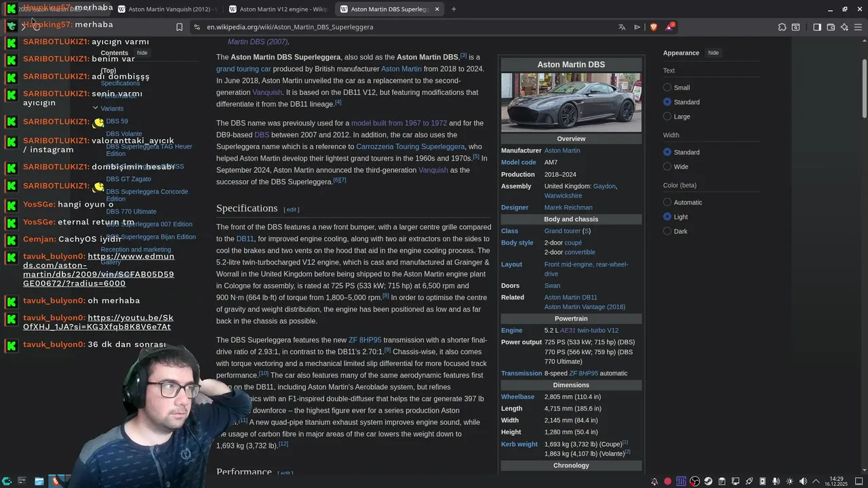Viewport: 868px width, 488px height.
Task: Switch to Aston Martin V12 engine tab
Action: pos(278,9)
